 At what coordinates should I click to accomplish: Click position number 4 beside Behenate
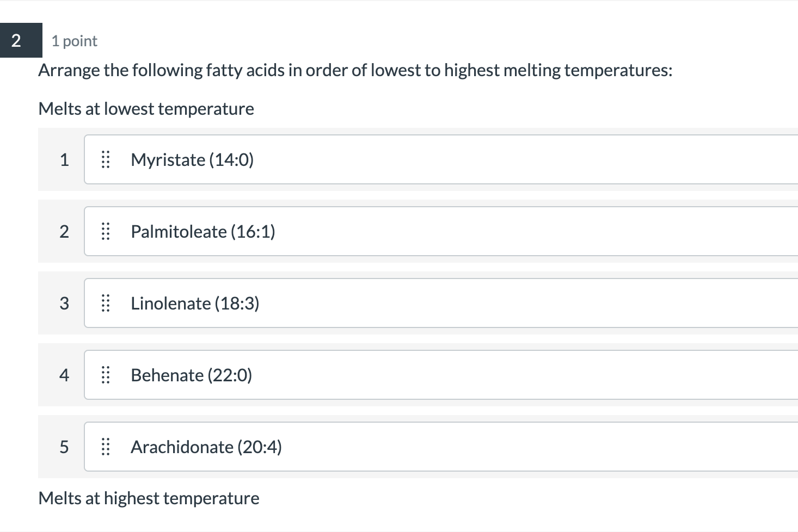tap(64, 375)
